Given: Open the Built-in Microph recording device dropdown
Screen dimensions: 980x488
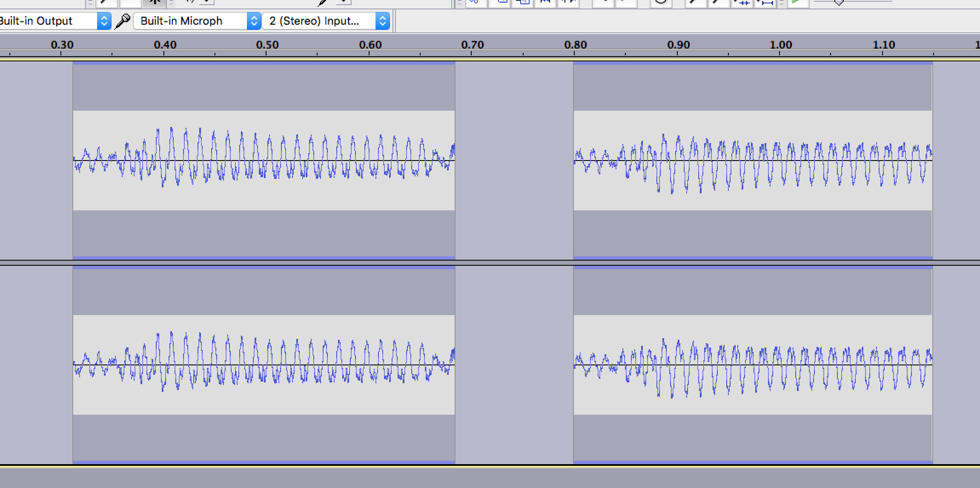Looking at the screenshot, I should [197, 21].
